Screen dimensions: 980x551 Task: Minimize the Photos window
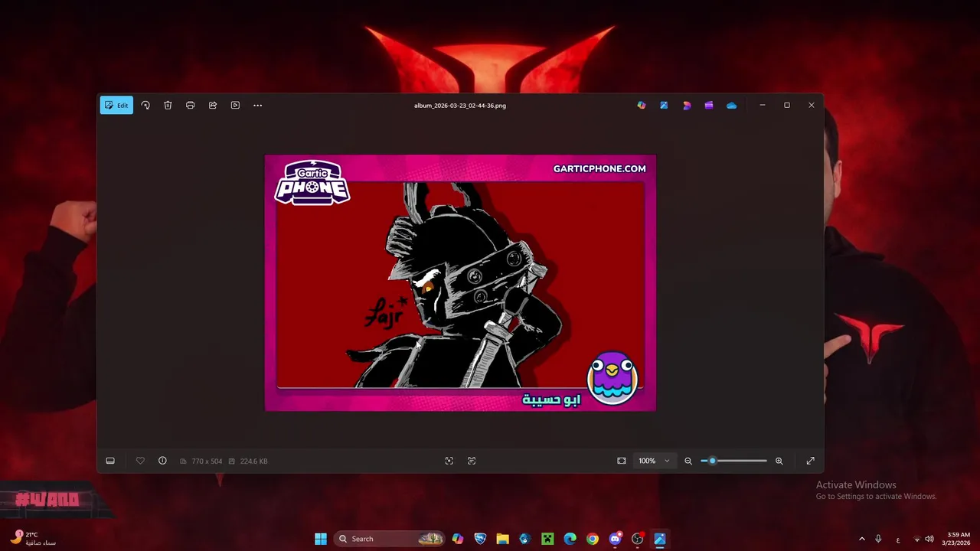pos(763,105)
